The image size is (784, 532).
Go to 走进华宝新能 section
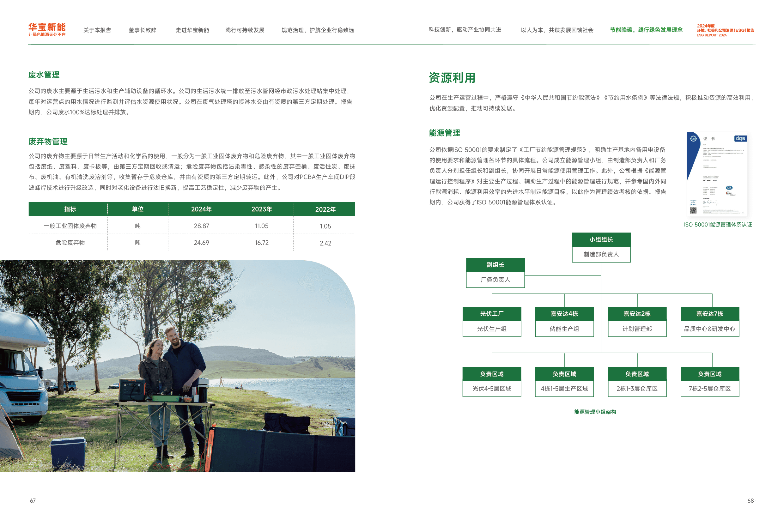192,30
